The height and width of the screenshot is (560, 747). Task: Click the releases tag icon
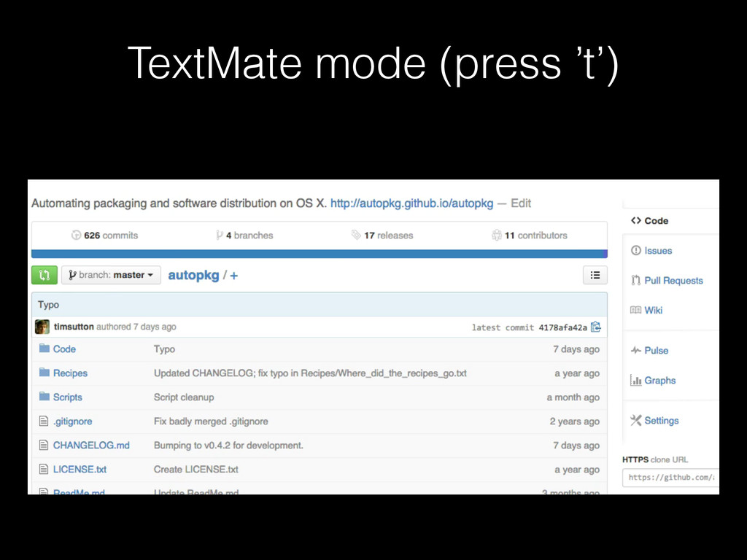click(356, 235)
